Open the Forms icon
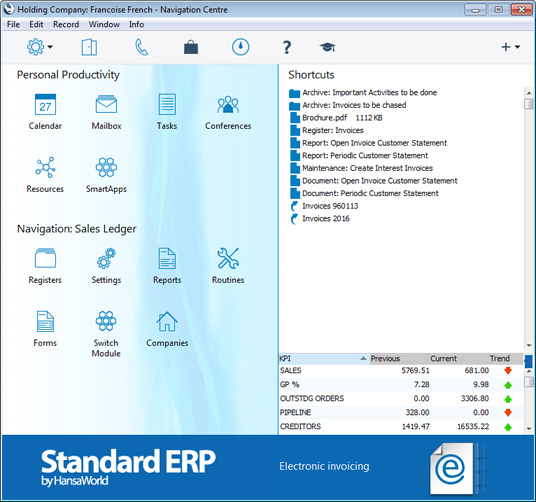The width and height of the screenshot is (536, 502). pos(45,321)
